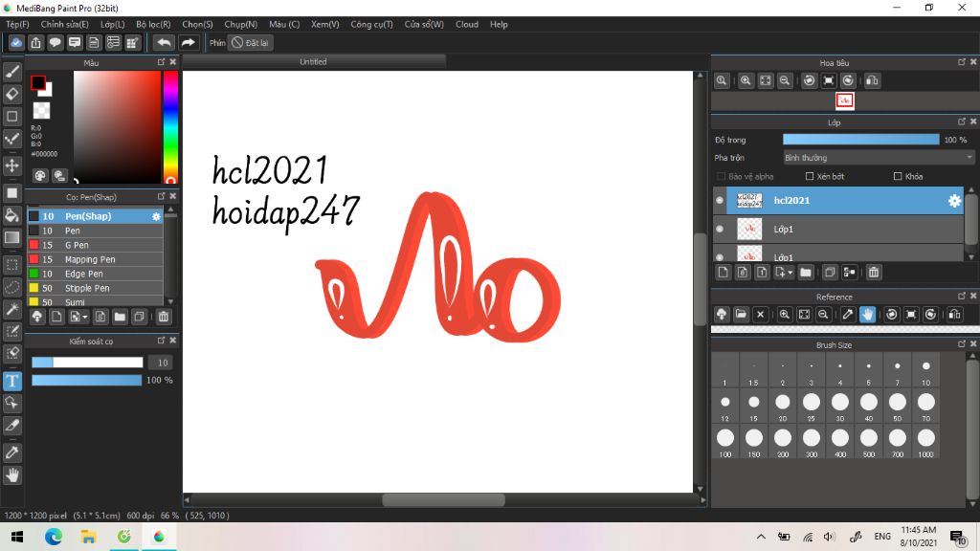The width and height of the screenshot is (980, 551).
Task: Select the Stipple Pen brush
Action: click(x=95, y=288)
